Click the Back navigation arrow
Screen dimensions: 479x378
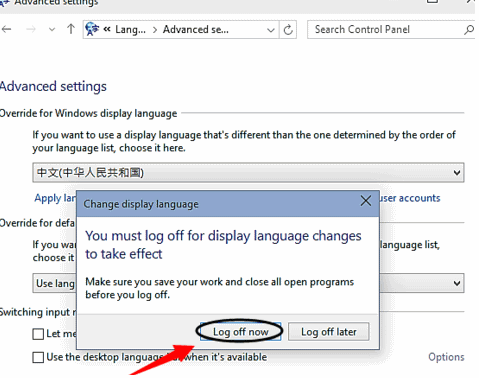tap(6, 29)
